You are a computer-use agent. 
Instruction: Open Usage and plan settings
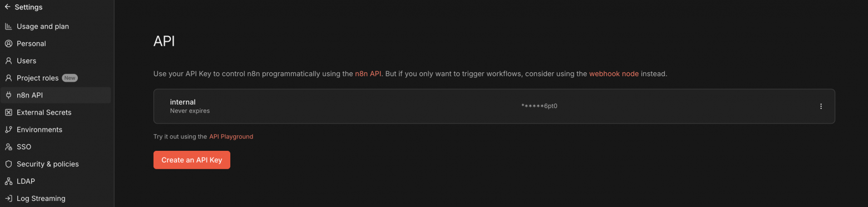tap(56, 26)
